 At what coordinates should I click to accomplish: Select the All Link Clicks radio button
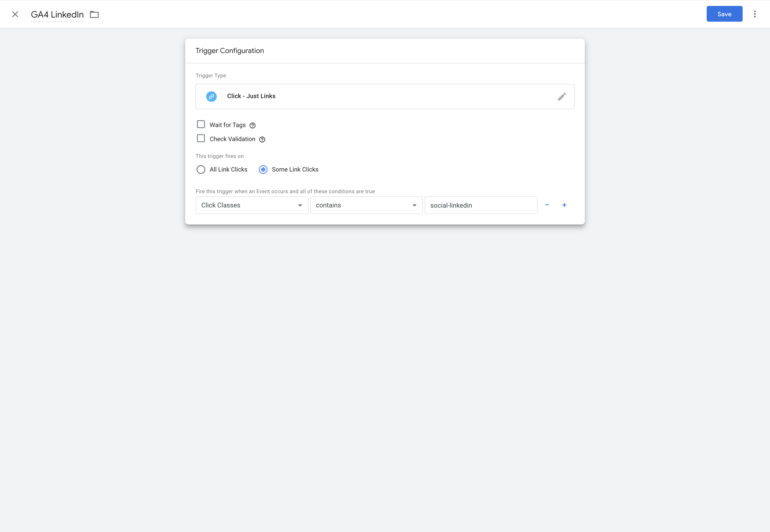(201, 170)
